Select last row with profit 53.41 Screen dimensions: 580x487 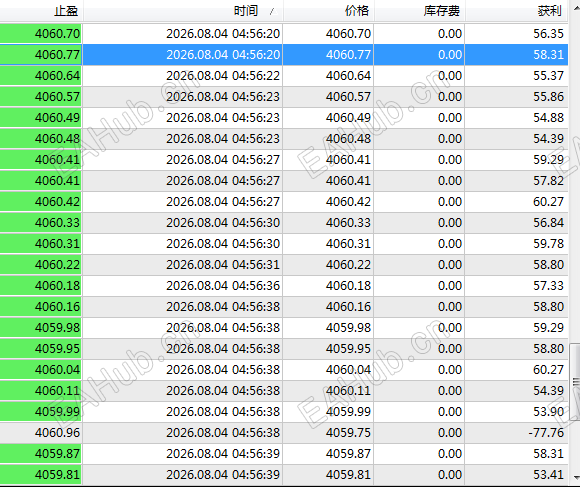pos(284,474)
